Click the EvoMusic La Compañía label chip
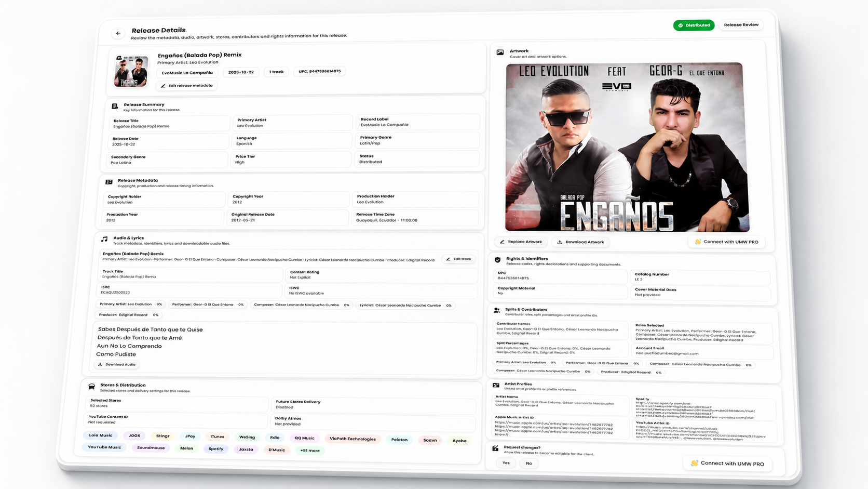Image resolution: width=868 pixels, height=489 pixels. [x=187, y=73]
